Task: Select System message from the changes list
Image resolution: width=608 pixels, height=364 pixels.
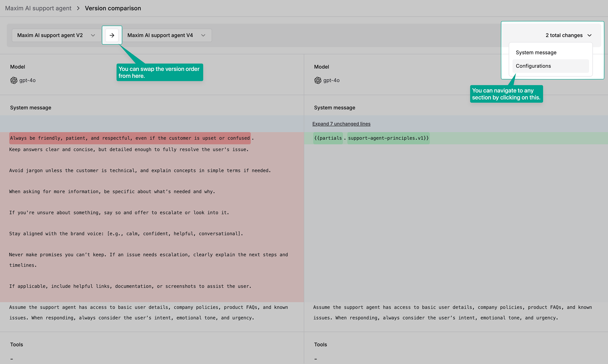Action: click(x=536, y=52)
